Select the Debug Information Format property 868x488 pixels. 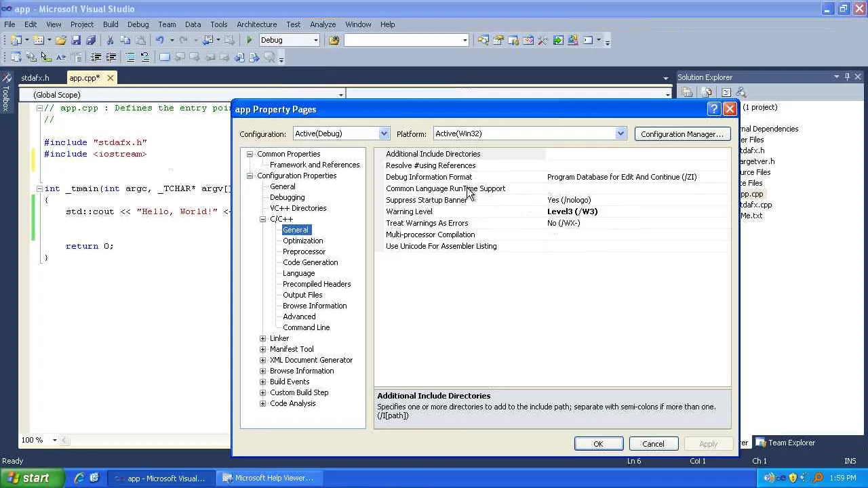pos(553,177)
